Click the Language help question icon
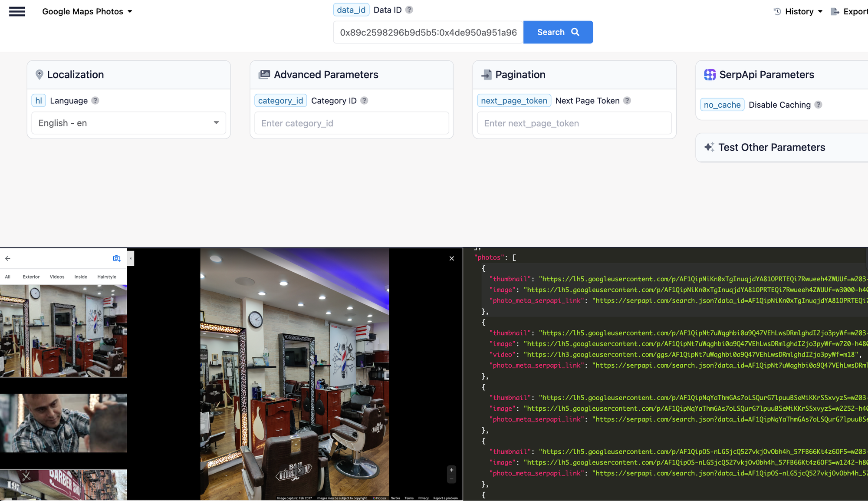The width and height of the screenshot is (868, 501). click(95, 101)
